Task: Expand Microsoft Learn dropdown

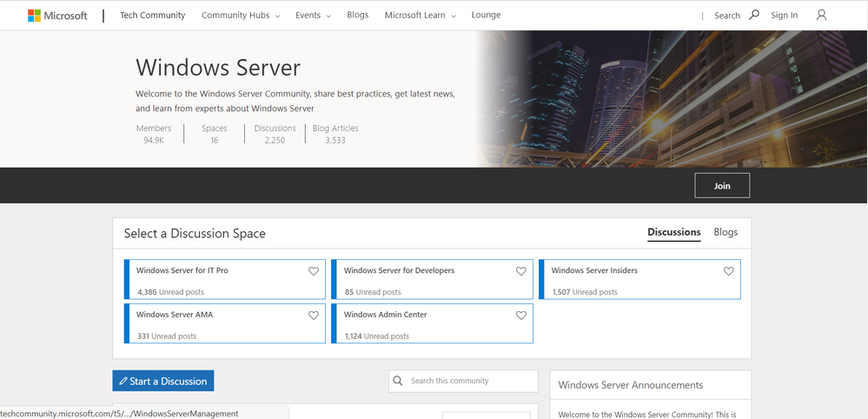Action: point(421,16)
